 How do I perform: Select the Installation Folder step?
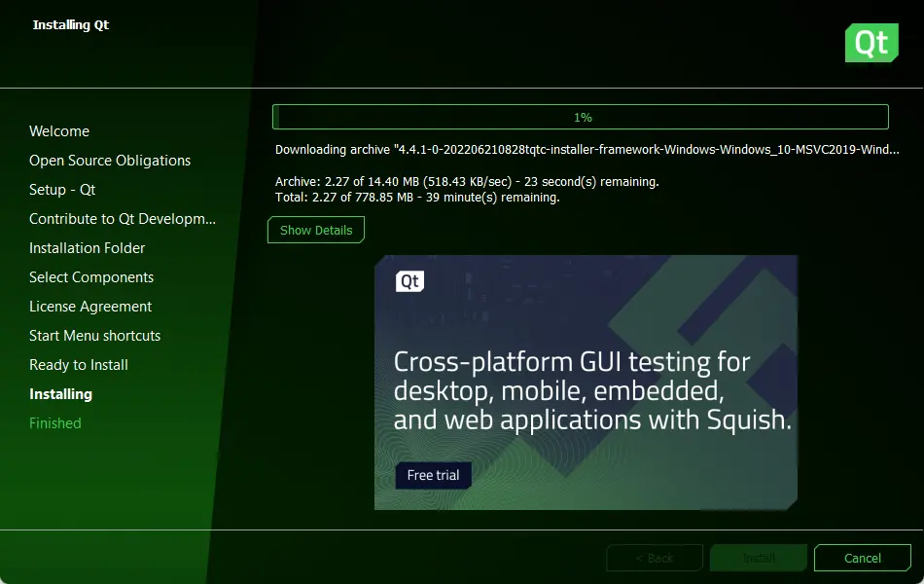click(x=88, y=248)
